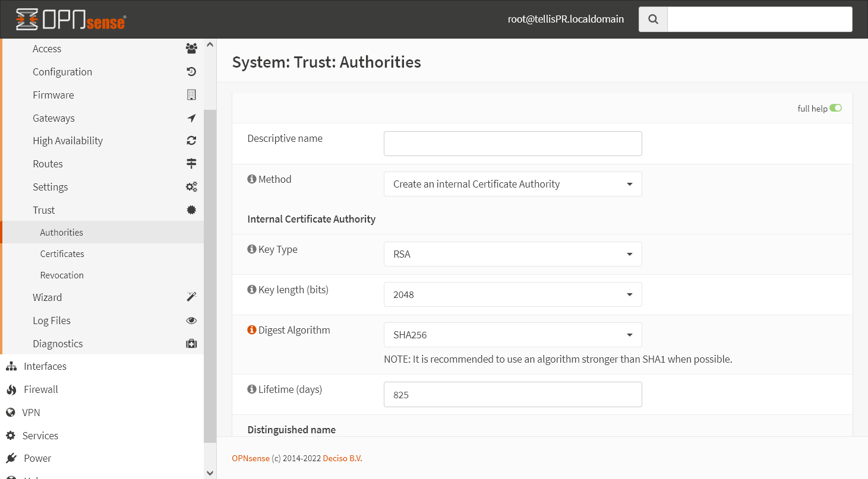Click the Trust certificate icon
The image size is (868, 479).
[191, 210]
